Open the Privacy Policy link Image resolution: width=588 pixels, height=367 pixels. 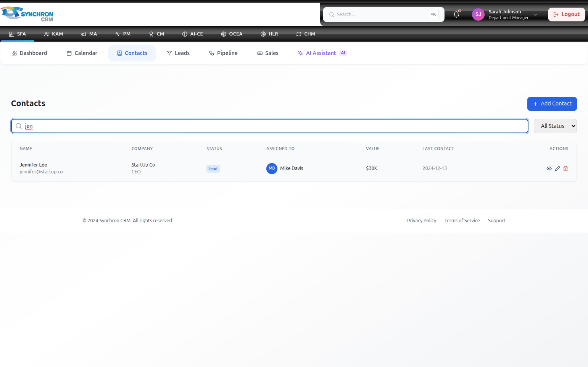(422, 221)
